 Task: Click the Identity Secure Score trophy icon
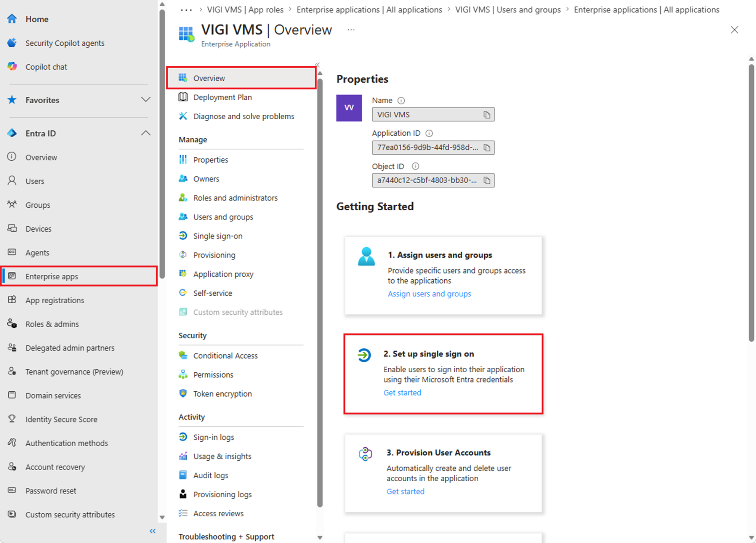click(12, 419)
